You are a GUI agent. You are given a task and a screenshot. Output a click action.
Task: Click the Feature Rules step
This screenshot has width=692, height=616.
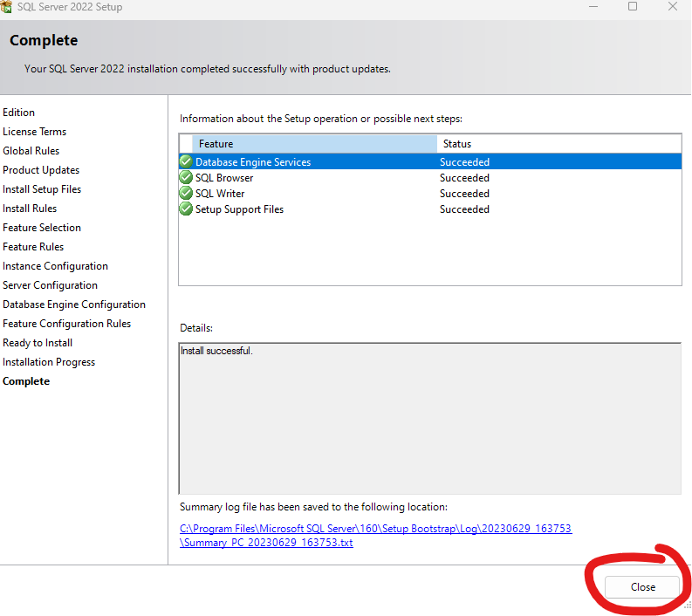(33, 247)
